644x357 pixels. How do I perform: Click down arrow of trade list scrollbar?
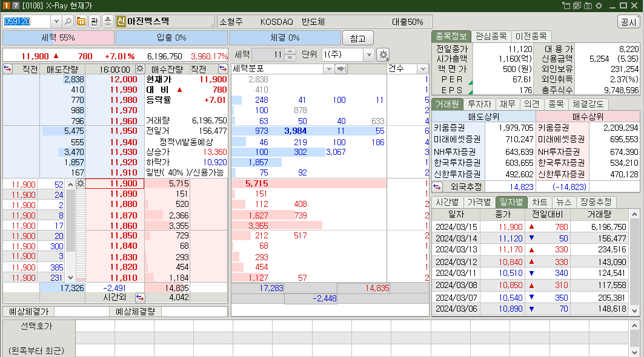click(x=71, y=278)
